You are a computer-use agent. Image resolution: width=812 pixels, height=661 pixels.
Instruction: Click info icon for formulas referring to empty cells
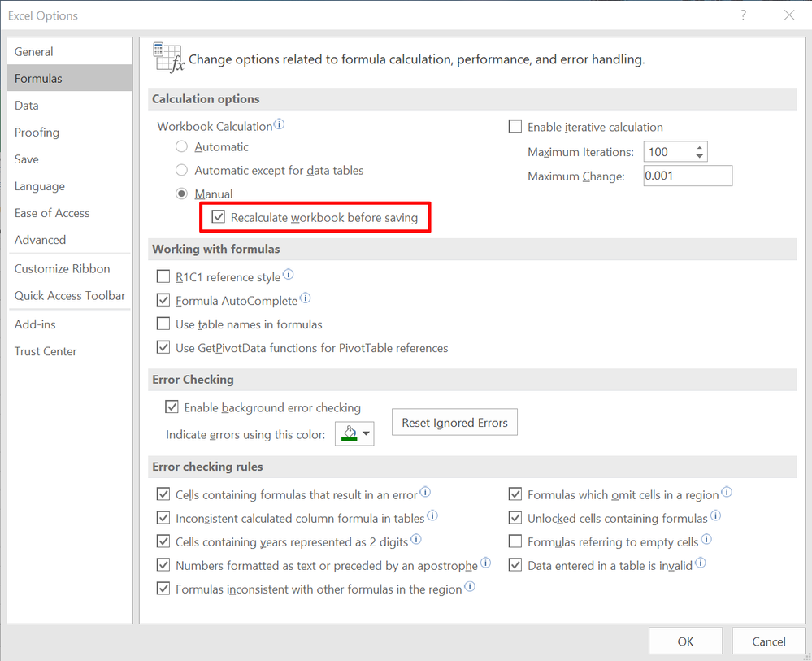click(x=706, y=539)
